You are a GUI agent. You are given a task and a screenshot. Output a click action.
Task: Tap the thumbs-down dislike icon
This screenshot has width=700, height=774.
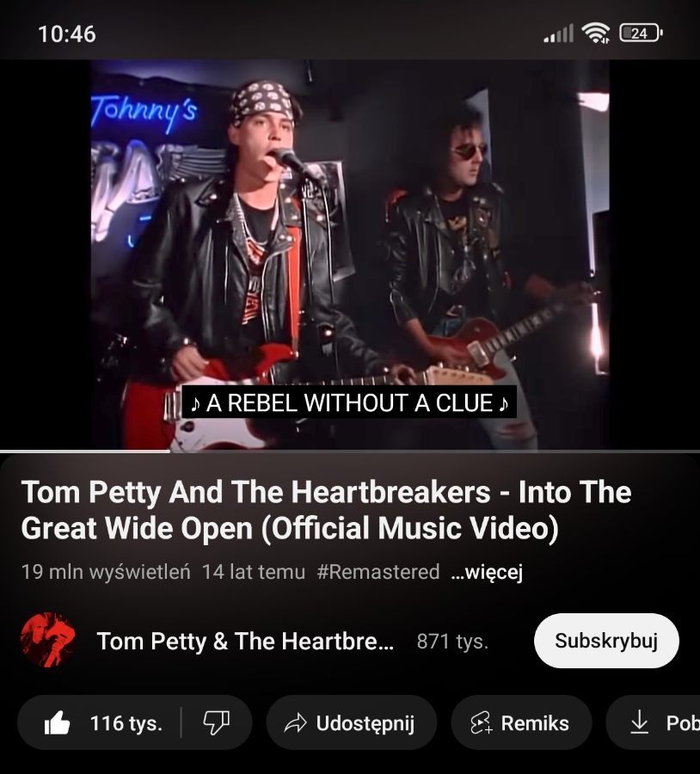[x=216, y=723]
